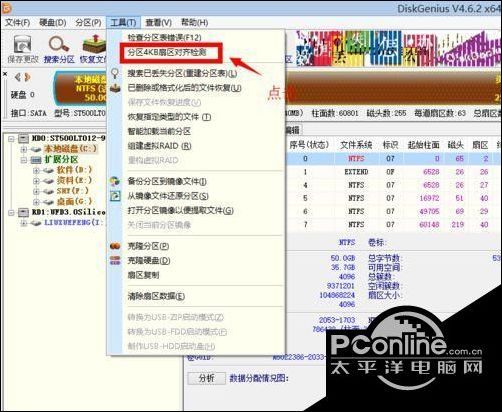502x412 pixels.
Task: Select 桌面(G:) in the disk tree
Action: click(x=74, y=201)
